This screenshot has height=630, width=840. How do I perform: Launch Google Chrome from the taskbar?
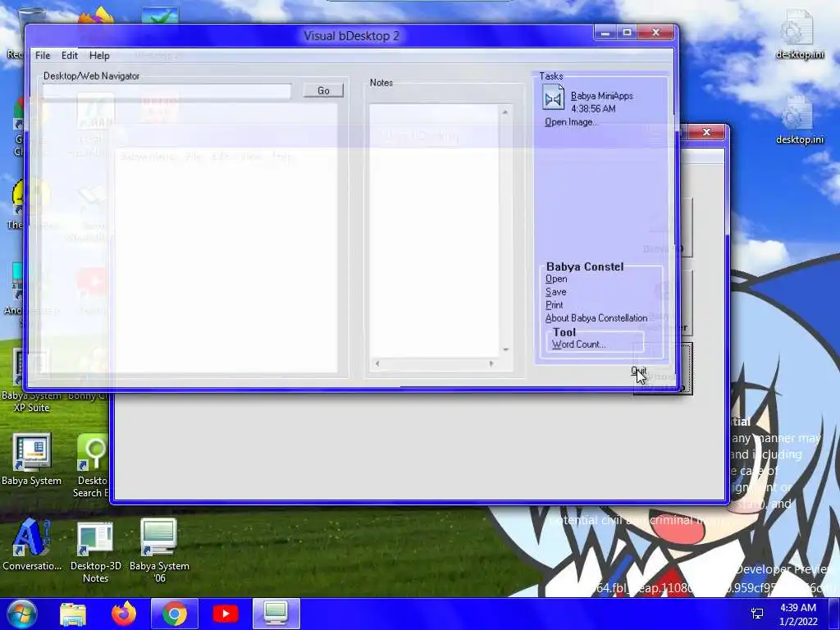click(175, 614)
